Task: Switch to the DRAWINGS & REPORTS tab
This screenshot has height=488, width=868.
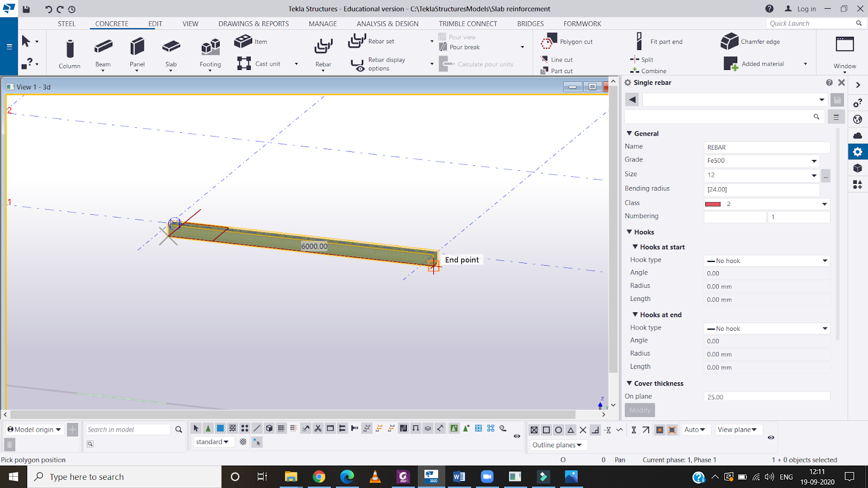Action: pos(253,24)
